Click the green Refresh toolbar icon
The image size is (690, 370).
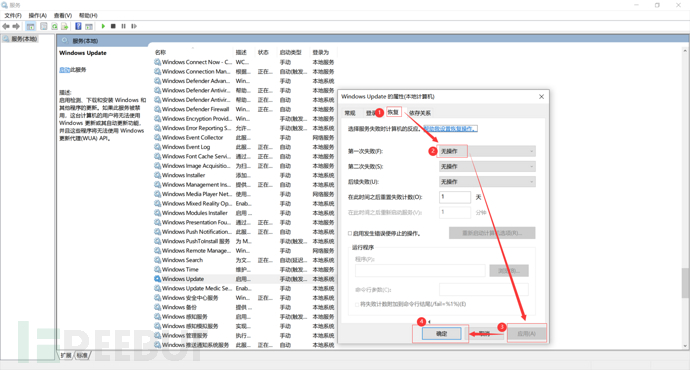54,26
